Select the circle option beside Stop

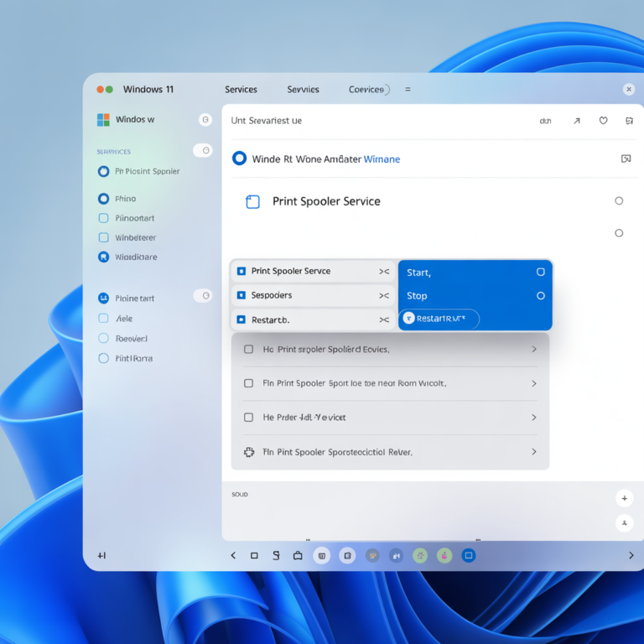coord(541,296)
